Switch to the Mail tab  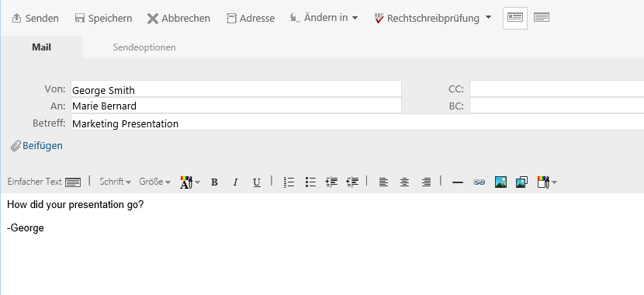pyautogui.click(x=41, y=47)
